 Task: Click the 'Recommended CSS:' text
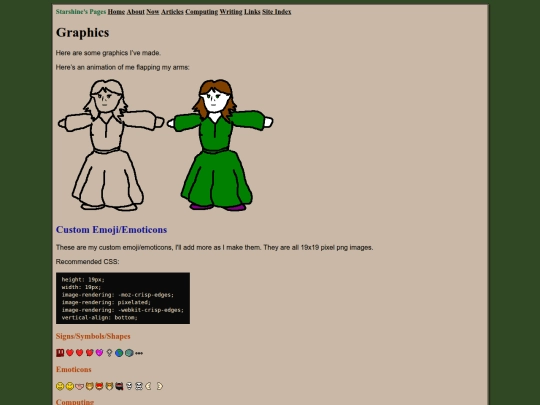click(87, 262)
